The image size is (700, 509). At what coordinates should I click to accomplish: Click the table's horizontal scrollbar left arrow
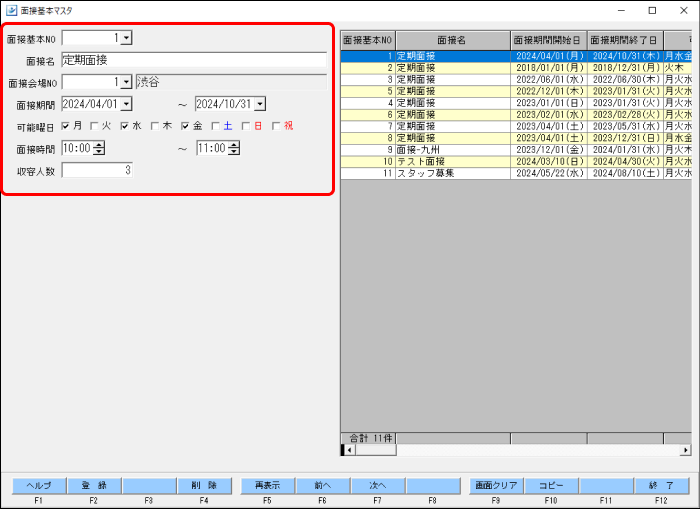click(349, 450)
